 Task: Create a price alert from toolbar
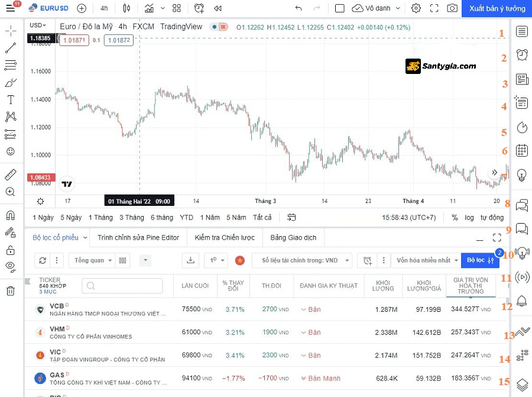point(199,8)
